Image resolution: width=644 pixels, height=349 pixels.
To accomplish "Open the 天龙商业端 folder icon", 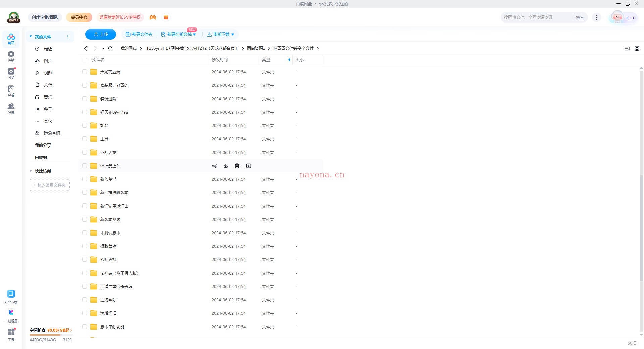I will tap(94, 72).
